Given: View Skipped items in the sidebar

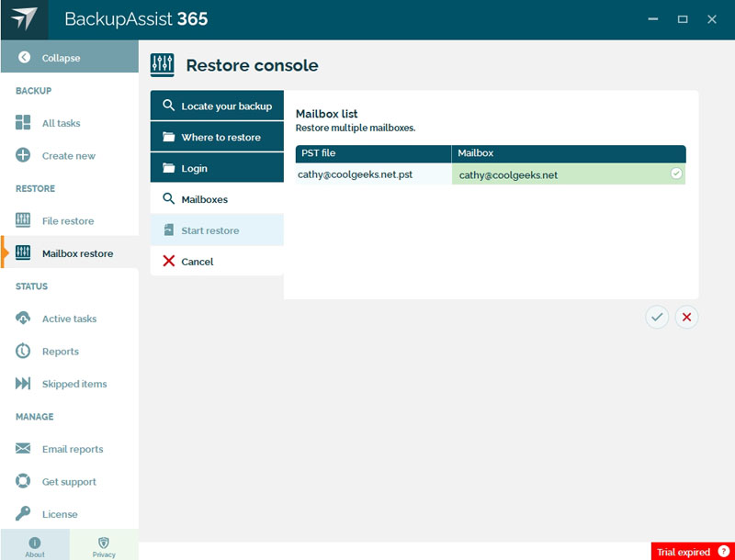Looking at the screenshot, I should pos(70,384).
